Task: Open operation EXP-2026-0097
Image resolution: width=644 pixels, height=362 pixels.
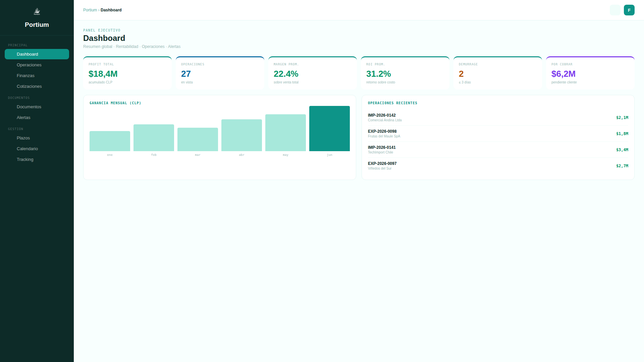Action: [498, 166]
